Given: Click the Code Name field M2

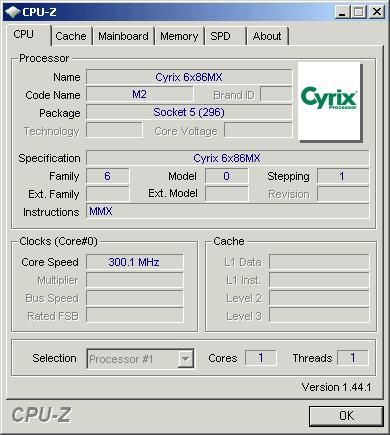Looking at the screenshot, I should (x=140, y=94).
